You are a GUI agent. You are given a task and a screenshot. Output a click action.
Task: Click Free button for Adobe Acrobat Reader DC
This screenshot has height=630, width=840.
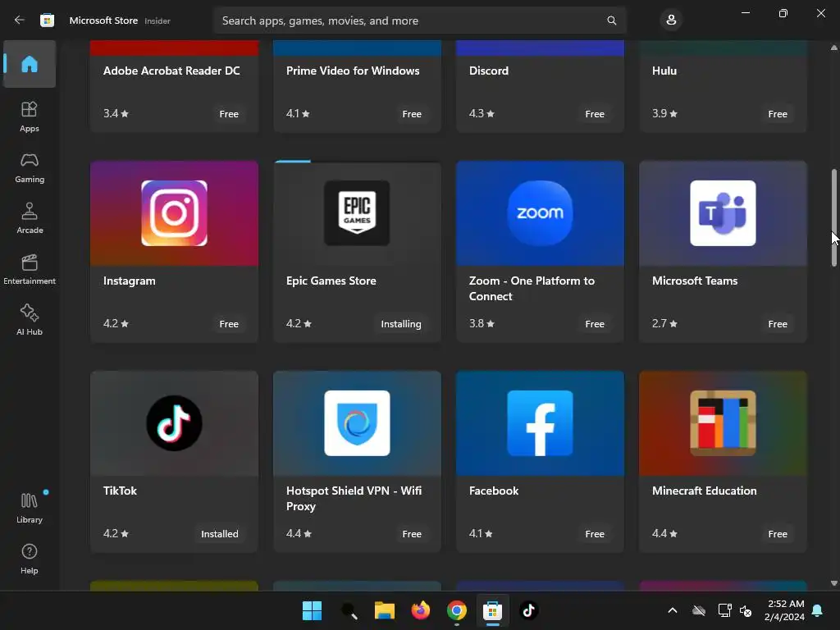coord(229,113)
